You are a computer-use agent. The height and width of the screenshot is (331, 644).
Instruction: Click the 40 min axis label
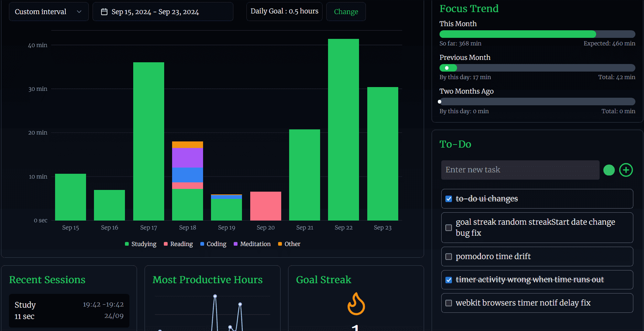(38, 45)
